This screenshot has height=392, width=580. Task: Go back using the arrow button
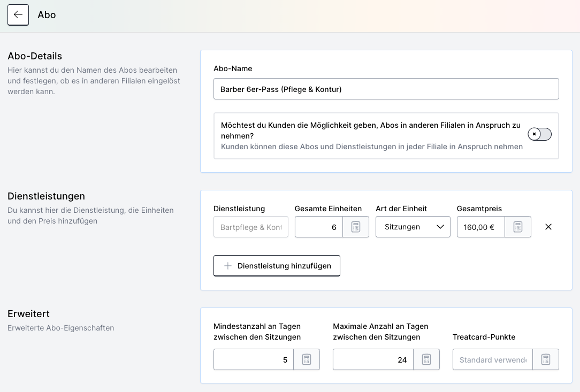(x=18, y=15)
